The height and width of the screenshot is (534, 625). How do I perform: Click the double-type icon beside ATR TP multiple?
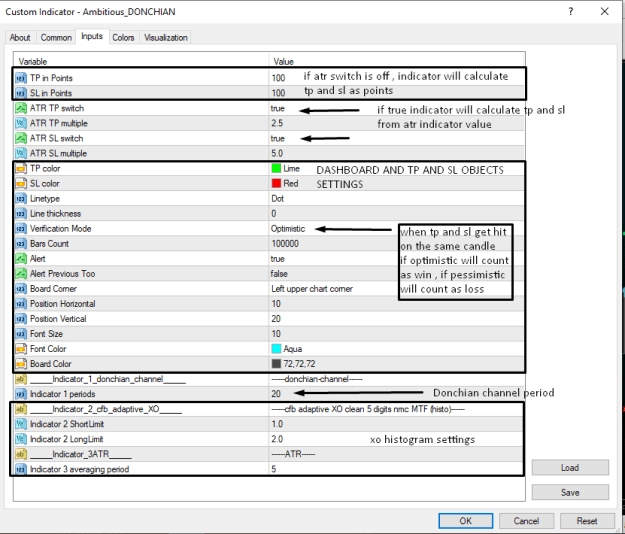point(21,123)
